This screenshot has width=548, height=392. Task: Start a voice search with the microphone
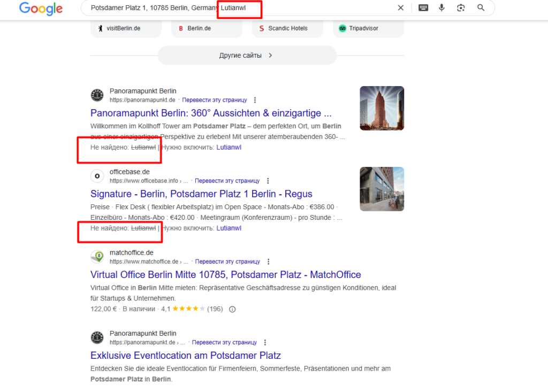pos(442,7)
